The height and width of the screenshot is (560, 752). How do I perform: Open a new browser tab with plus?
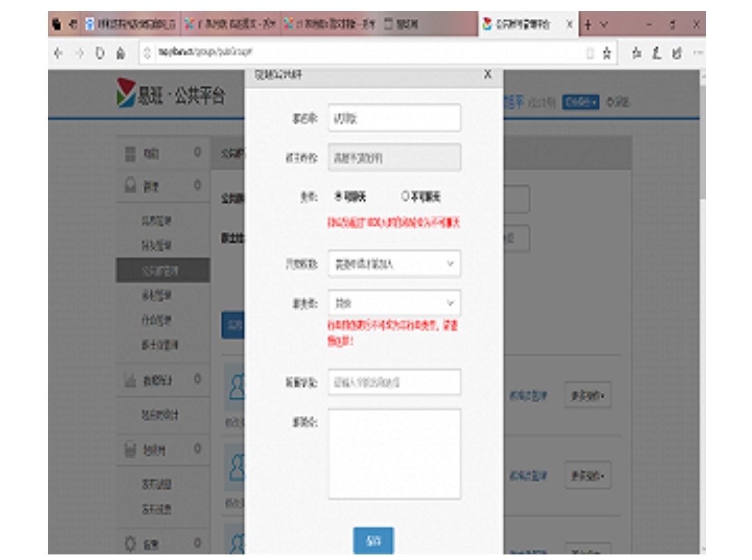coord(588,24)
